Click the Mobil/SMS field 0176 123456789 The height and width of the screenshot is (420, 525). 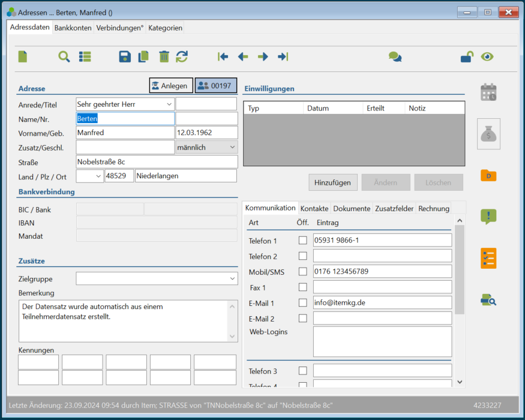(382, 271)
